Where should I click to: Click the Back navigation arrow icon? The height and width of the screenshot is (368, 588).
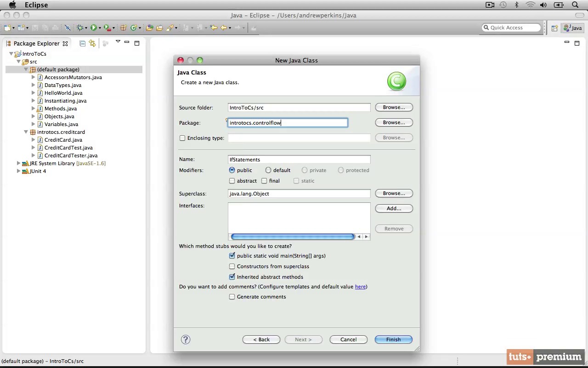224,28
